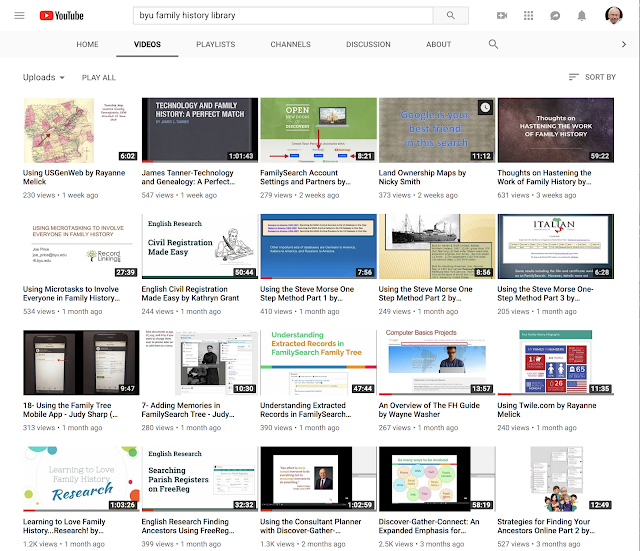Open the Thoughts on Hastening thumbnail
640x551 pixels.
pos(556,130)
